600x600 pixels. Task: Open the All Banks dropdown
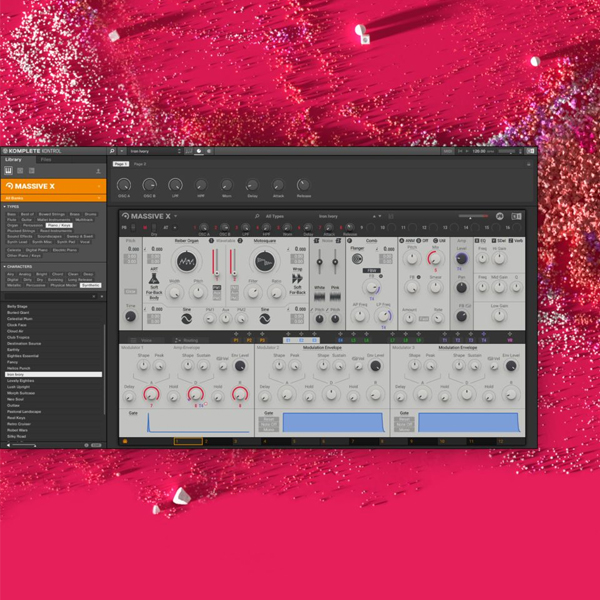tap(54, 198)
